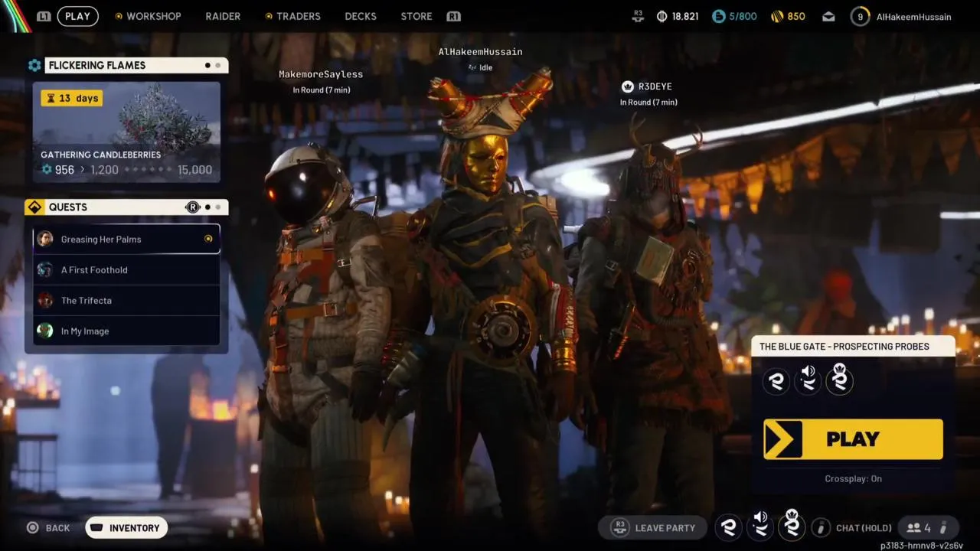Open the mail inbox envelope icon
This screenshot has width=980, height=551.
pyautogui.click(x=828, y=16)
